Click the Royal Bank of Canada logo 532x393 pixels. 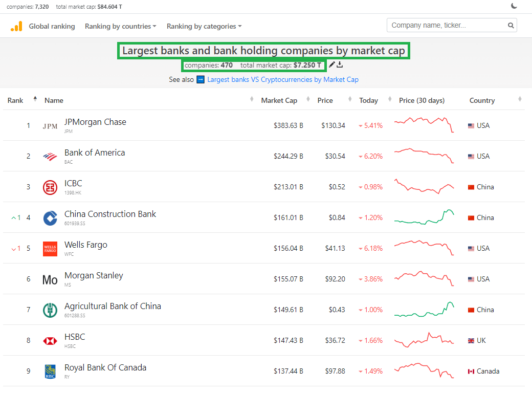pos(50,372)
